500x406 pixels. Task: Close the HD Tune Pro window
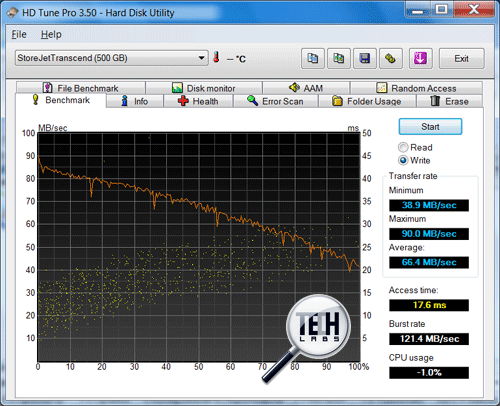coord(474,10)
